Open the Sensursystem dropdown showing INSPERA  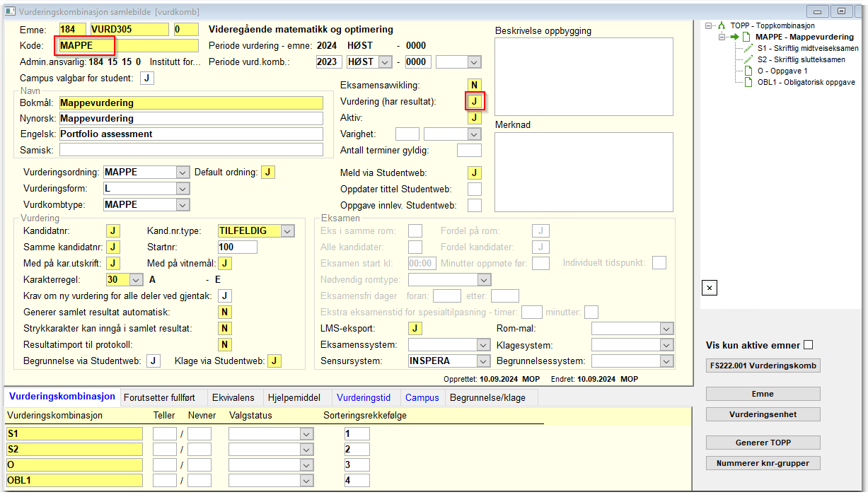[483, 361]
